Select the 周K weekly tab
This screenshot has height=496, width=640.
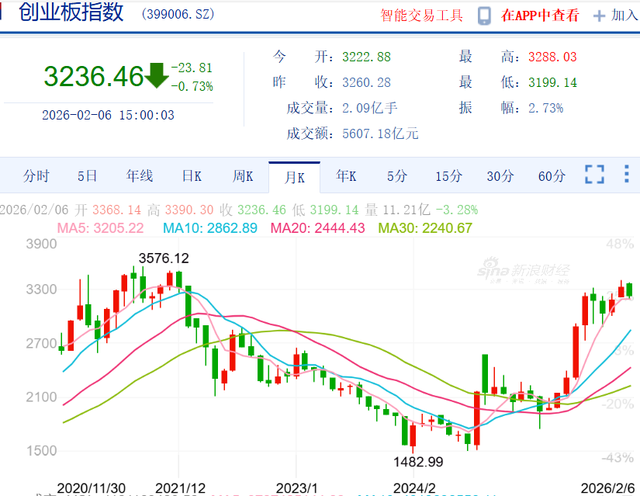(x=243, y=176)
